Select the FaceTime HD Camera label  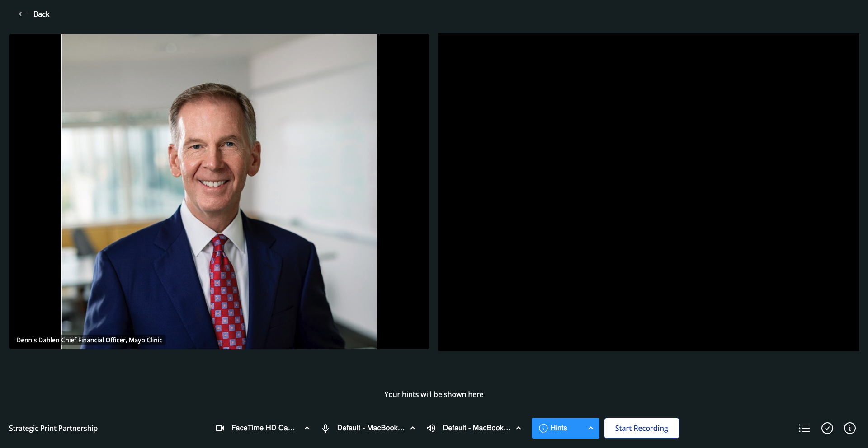click(263, 428)
